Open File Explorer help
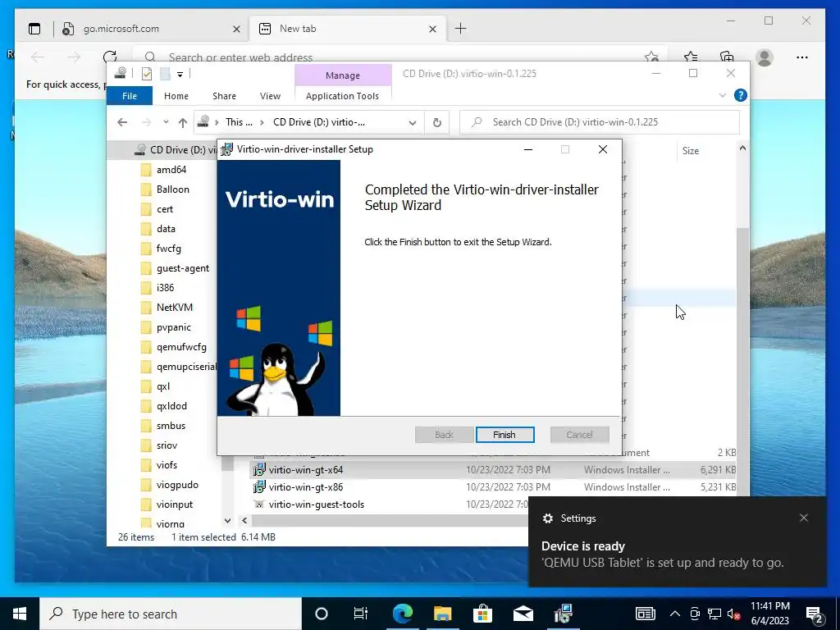This screenshot has height=630, width=840. click(741, 95)
